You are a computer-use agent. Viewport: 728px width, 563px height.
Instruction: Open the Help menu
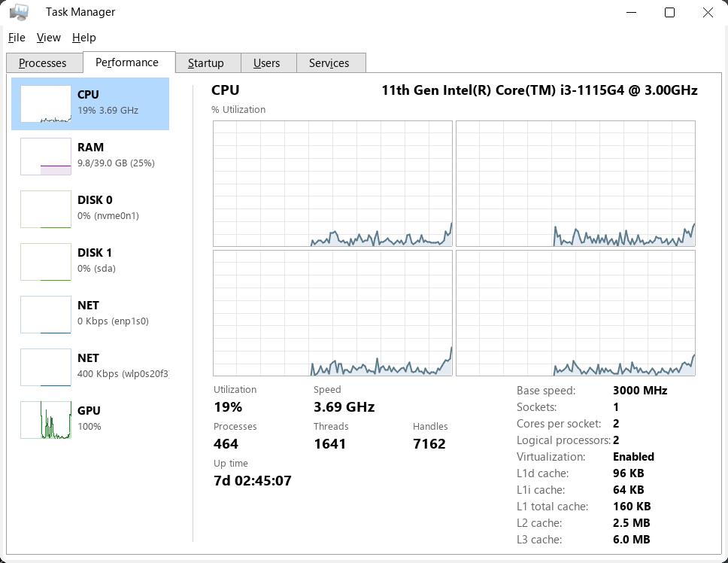pos(84,38)
